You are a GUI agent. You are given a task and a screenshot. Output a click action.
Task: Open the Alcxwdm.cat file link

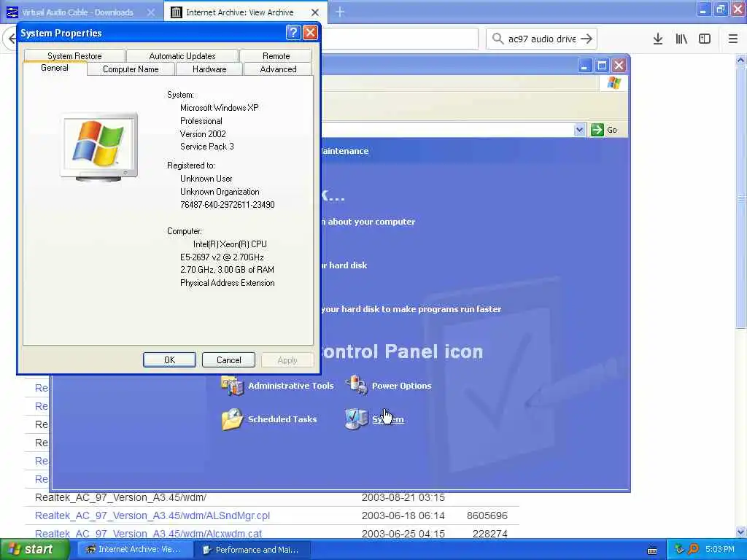[148, 533]
